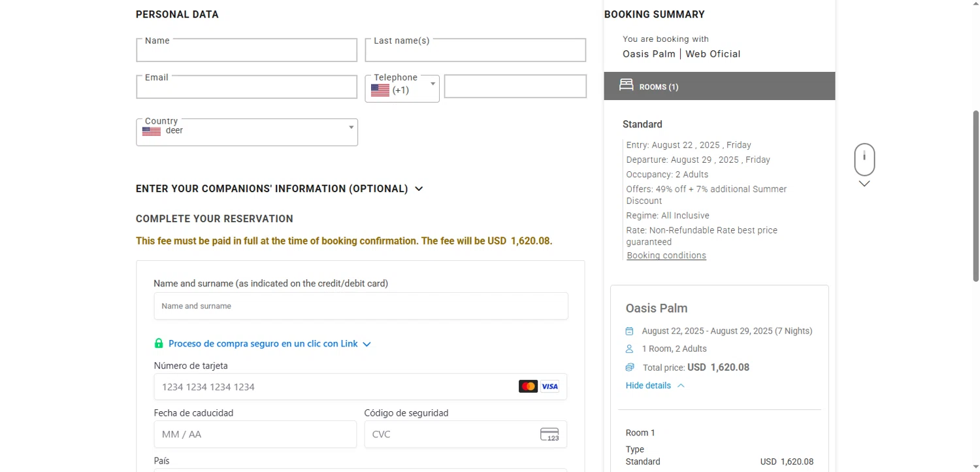
Task: Click the calendar icon beside booking dates
Action: coord(629,331)
